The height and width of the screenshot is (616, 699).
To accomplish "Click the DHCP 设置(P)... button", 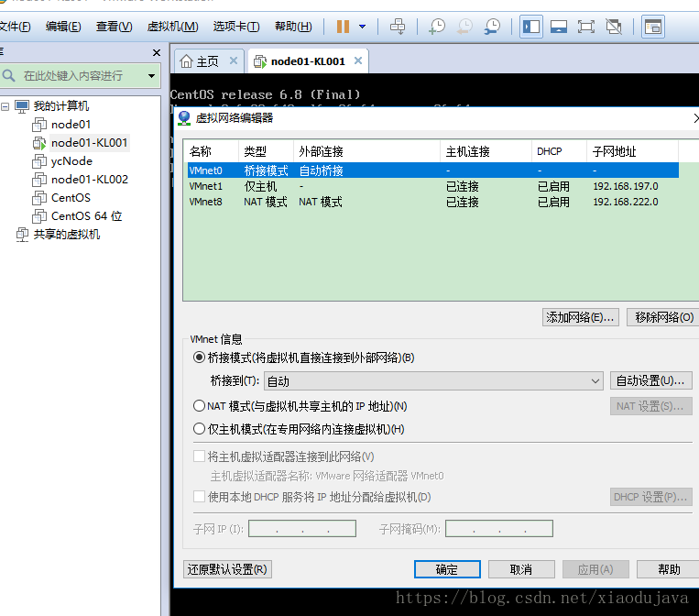I will tap(650, 497).
